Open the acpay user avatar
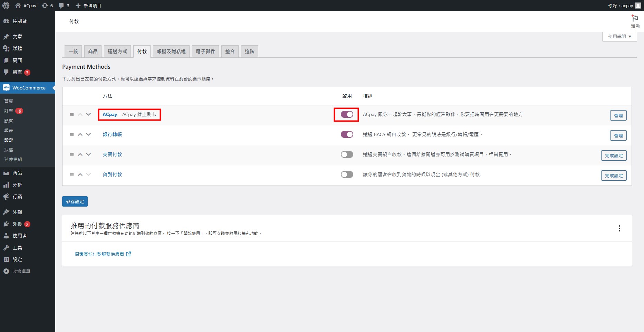644x332 pixels. point(638,6)
